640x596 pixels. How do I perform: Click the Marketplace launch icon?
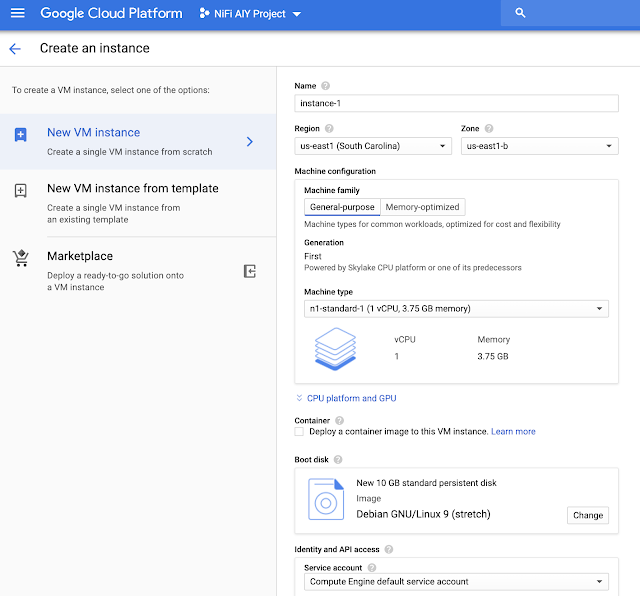(x=250, y=271)
